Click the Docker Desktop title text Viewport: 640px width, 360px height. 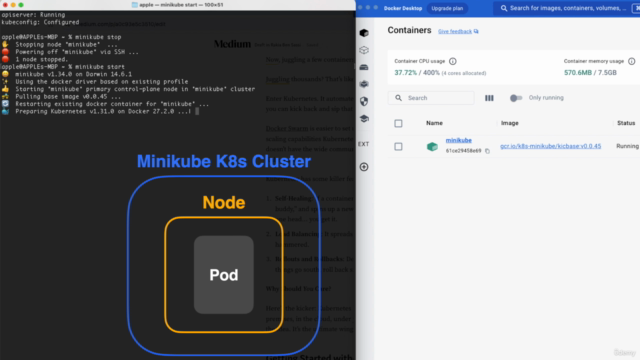pyautogui.click(x=403, y=8)
